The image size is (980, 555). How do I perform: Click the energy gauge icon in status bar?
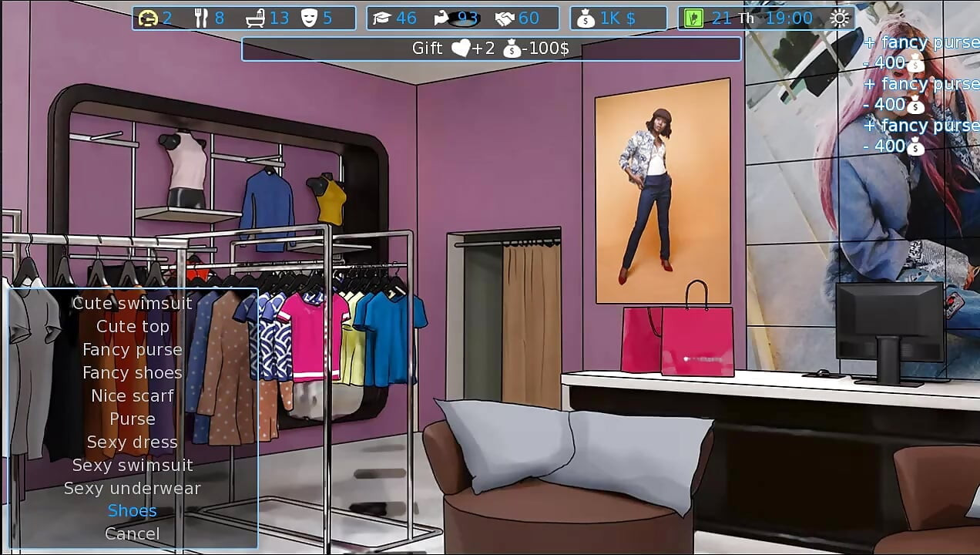148,18
